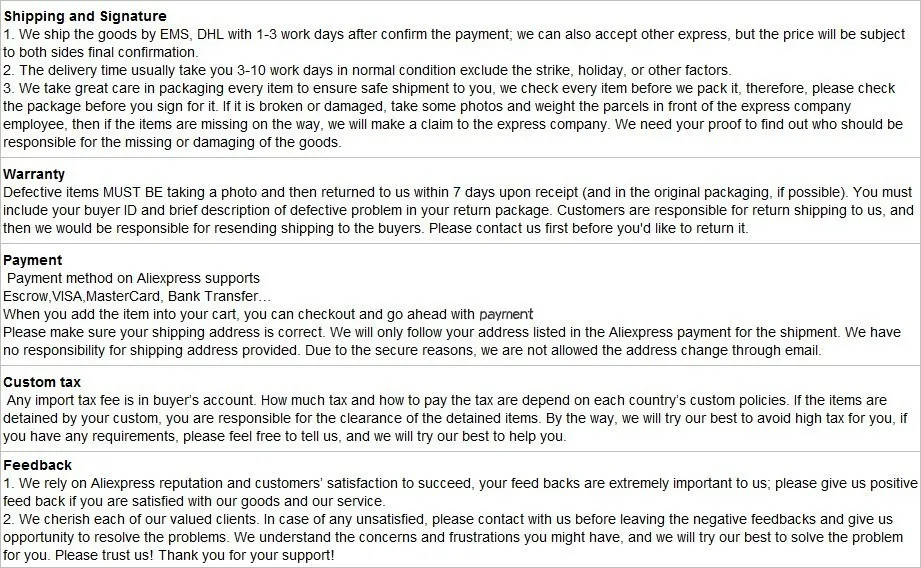Click the Payment section heading
The image size is (921, 568).
click(x=32, y=260)
